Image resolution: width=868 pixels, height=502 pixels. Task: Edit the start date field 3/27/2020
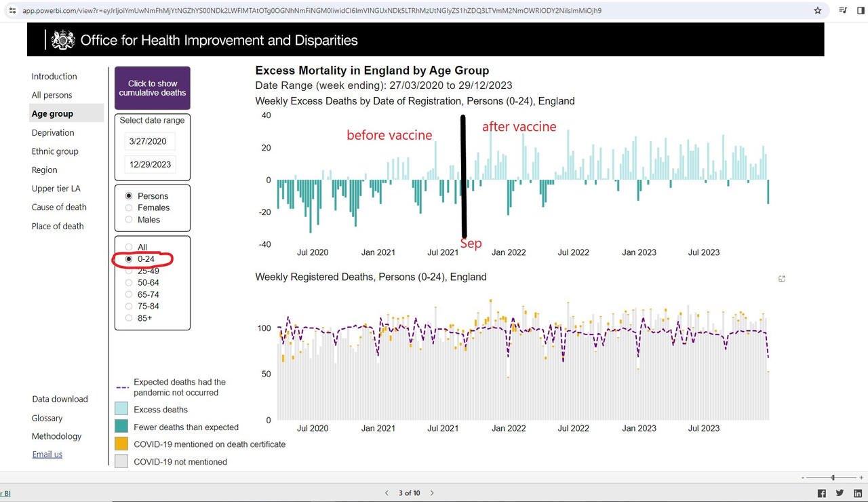[151, 141]
